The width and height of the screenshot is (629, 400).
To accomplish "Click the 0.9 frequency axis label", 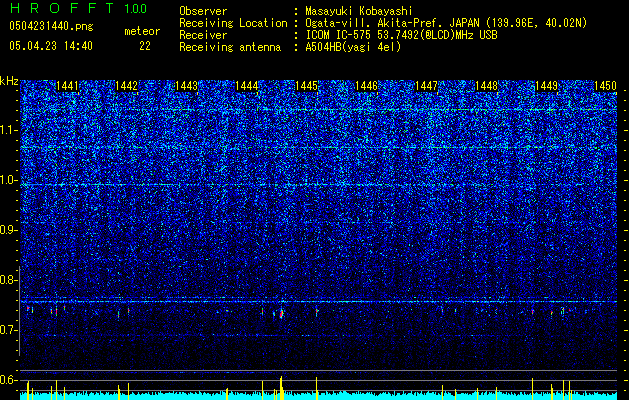I will (9, 230).
